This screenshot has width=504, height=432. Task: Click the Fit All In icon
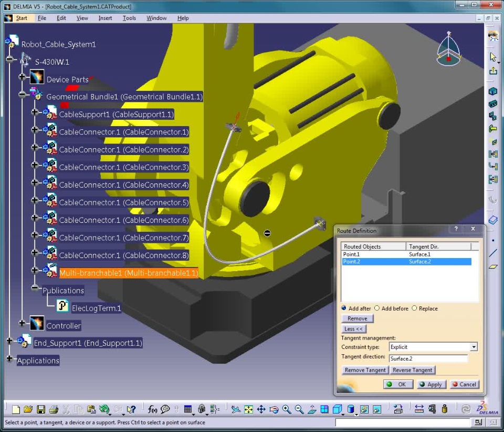pos(248,409)
